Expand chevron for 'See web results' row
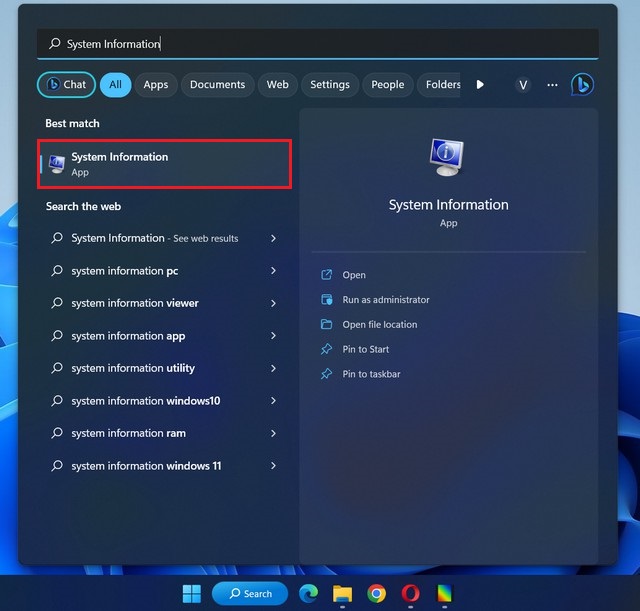640x611 pixels. [273, 238]
